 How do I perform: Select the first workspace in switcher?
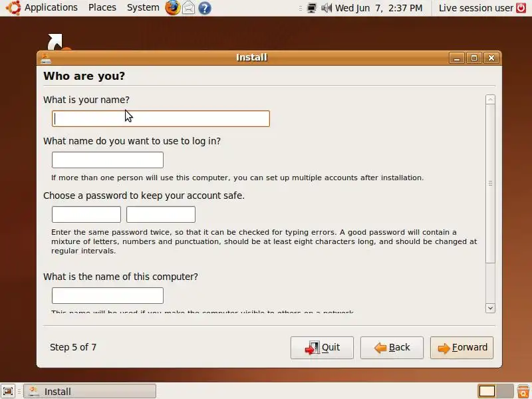tap(487, 391)
